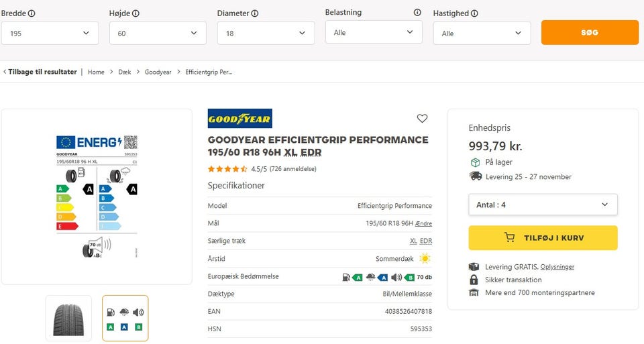The width and height of the screenshot is (644, 344).
Task: Click the Hastighed info icon
Action: pos(474,13)
